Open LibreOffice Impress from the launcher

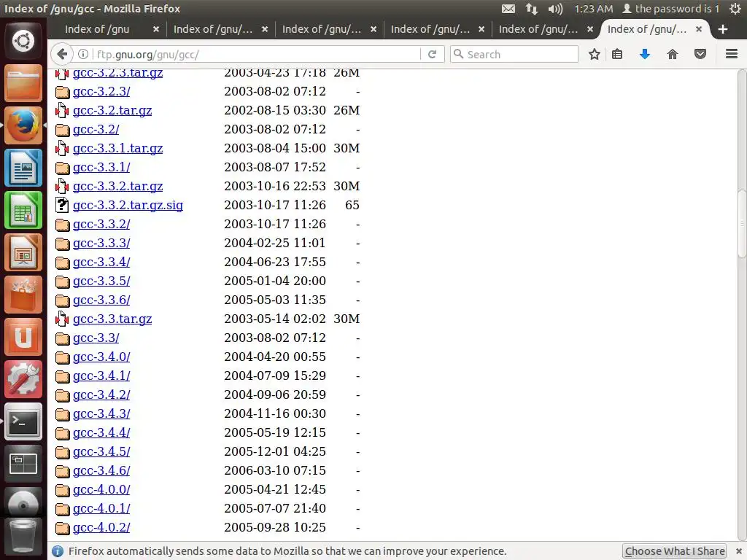click(x=23, y=252)
